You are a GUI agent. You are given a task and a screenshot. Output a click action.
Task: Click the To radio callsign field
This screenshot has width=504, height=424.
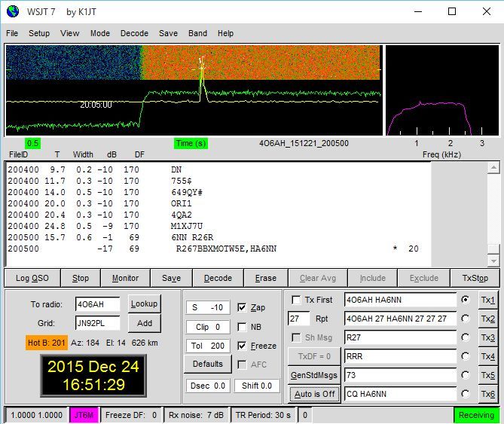[97, 304]
